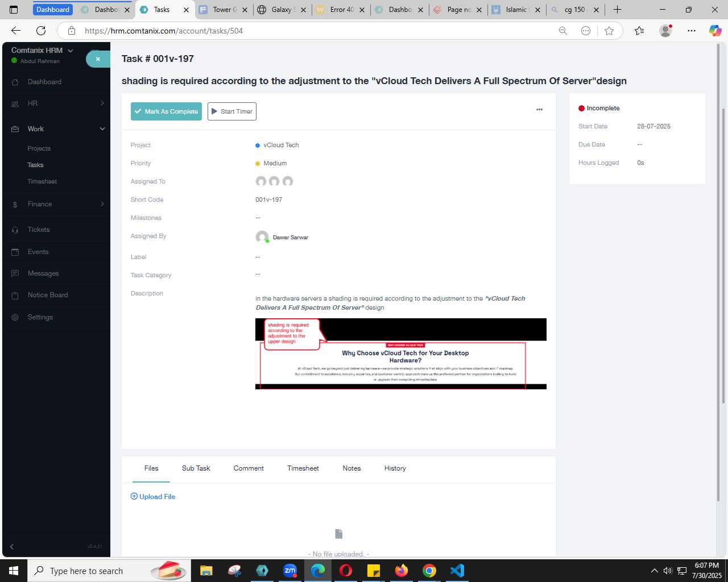Screen dimensions: 728x582
Task: Open browser profile avatar
Action: click(x=665, y=31)
